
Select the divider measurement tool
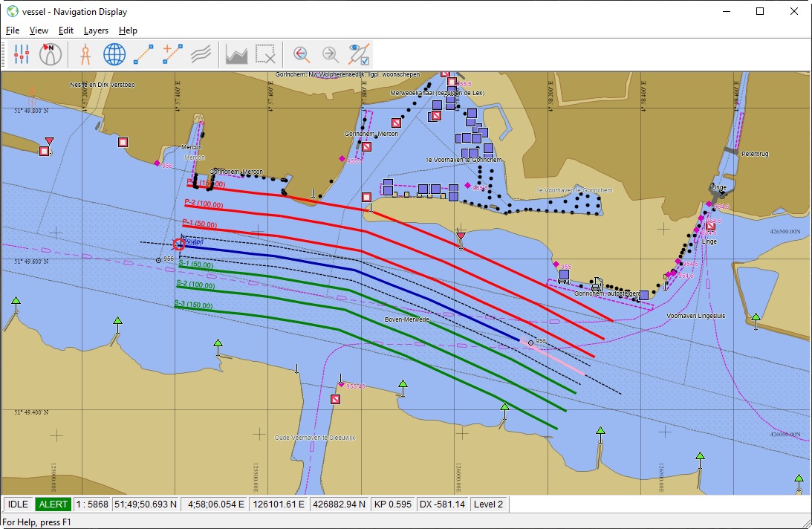tap(85, 54)
